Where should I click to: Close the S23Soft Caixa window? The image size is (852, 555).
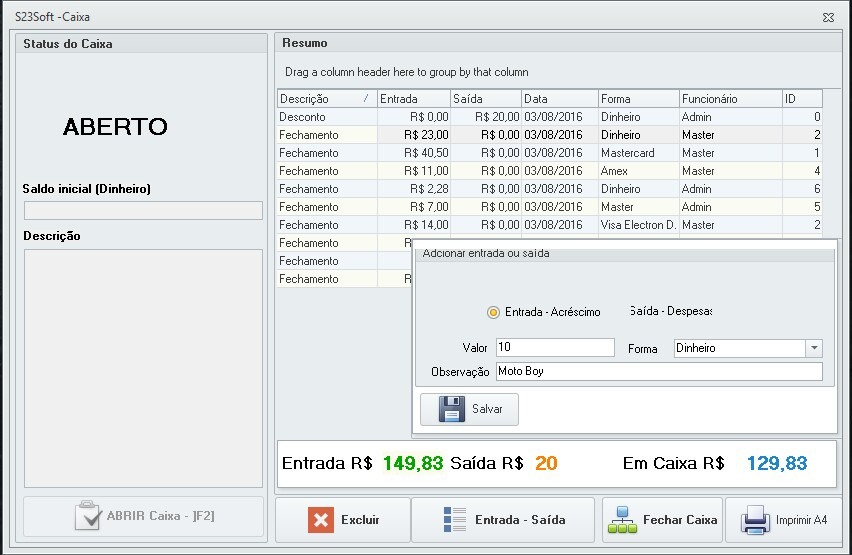coord(828,18)
